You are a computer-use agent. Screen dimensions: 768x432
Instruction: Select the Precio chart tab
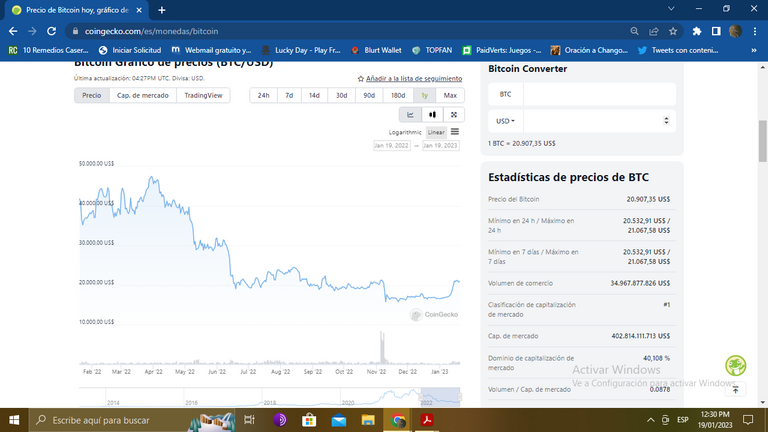tap(92, 96)
